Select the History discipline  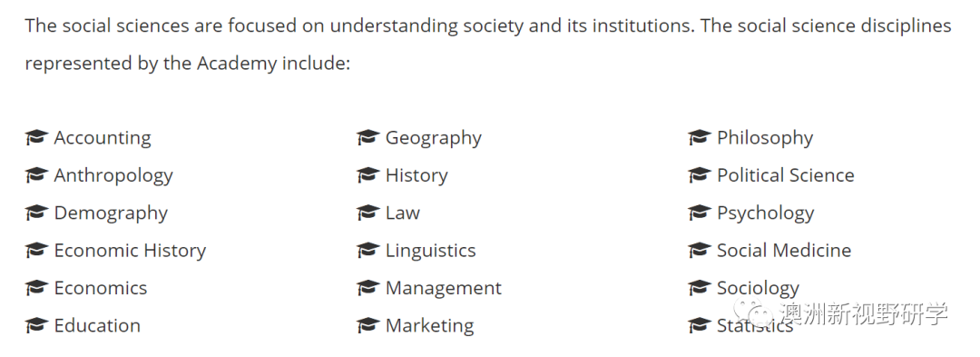(416, 176)
